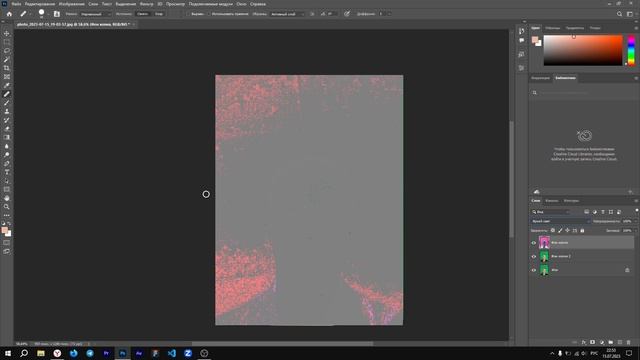Open the 'Фильтр' menu

coord(146,4)
